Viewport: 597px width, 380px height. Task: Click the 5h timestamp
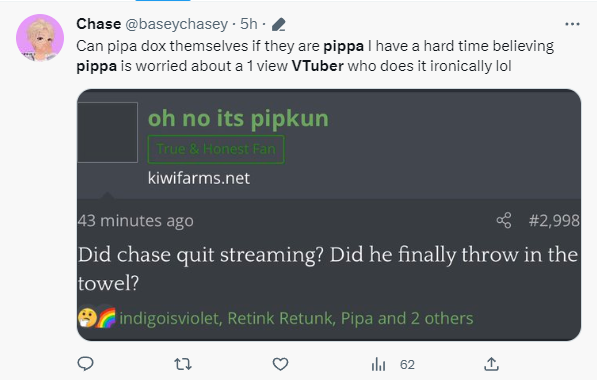pyautogui.click(x=249, y=24)
